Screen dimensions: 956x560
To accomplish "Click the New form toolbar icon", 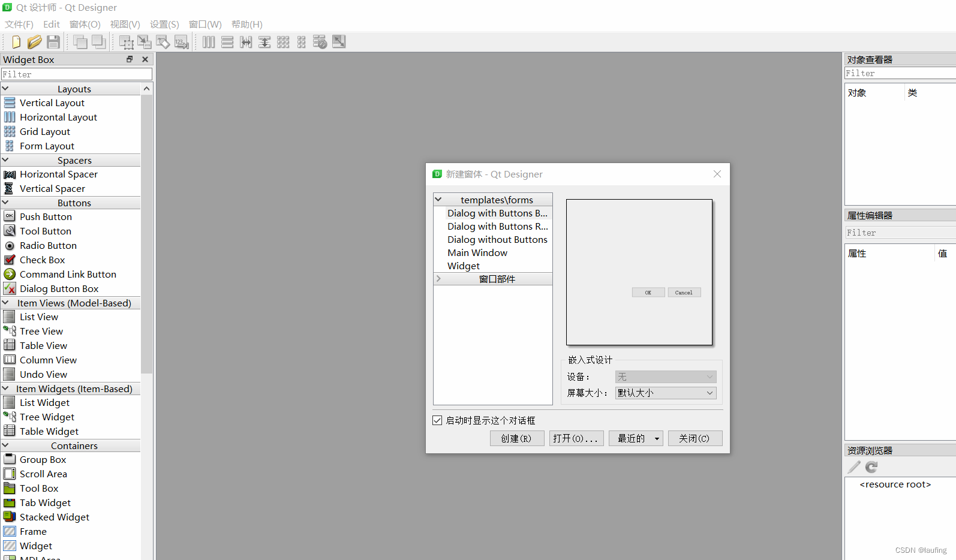I will coord(16,42).
